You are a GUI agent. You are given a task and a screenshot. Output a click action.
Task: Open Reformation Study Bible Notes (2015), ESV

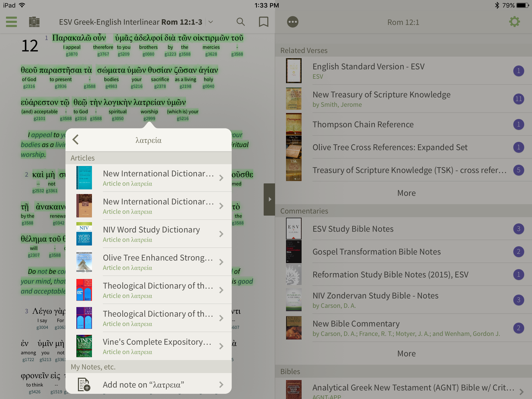click(404, 274)
